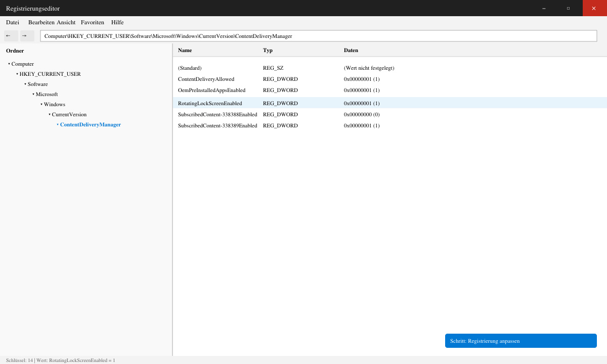Open the Bearbeiten menu
This screenshot has height=364, width=607.
41,22
